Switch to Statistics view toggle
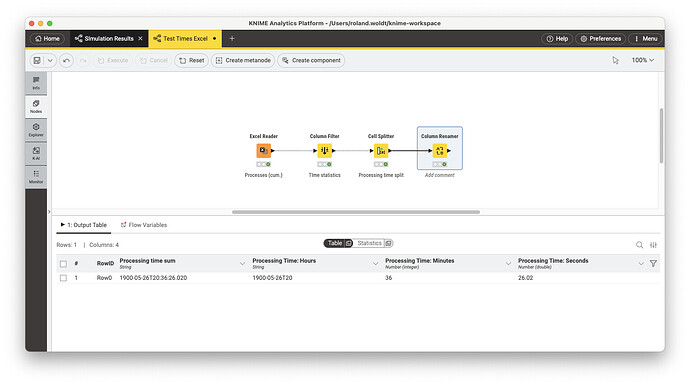690x385 pixels. click(369, 243)
